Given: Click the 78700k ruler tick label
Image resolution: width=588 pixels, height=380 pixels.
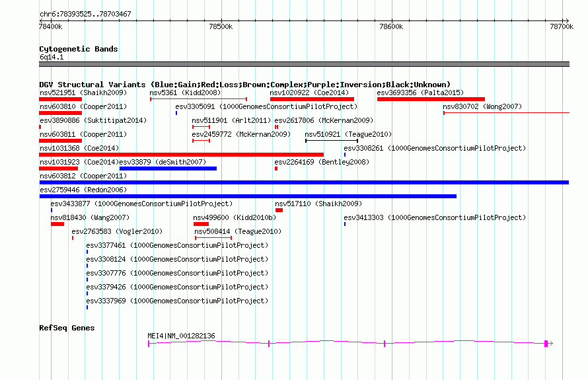Looking at the screenshot, I should tap(562, 26).
